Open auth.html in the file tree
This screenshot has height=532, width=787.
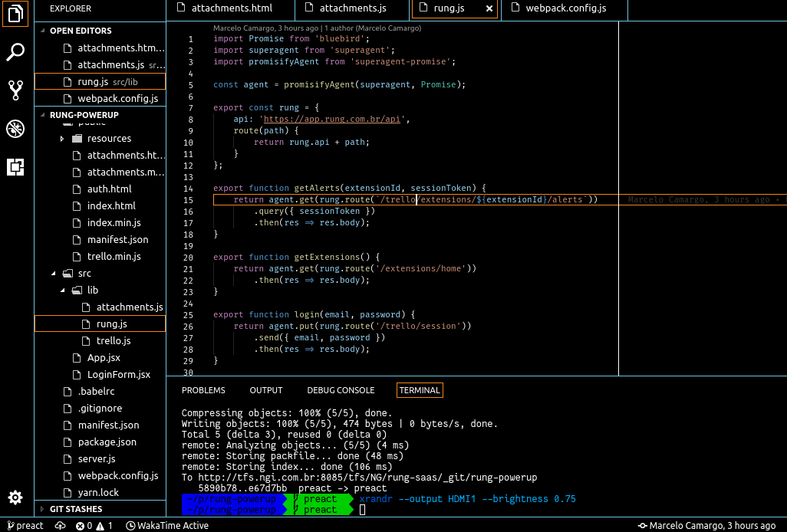tap(100, 189)
